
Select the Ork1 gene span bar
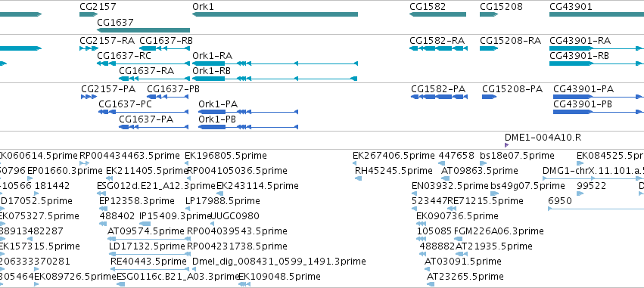coord(275,14)
